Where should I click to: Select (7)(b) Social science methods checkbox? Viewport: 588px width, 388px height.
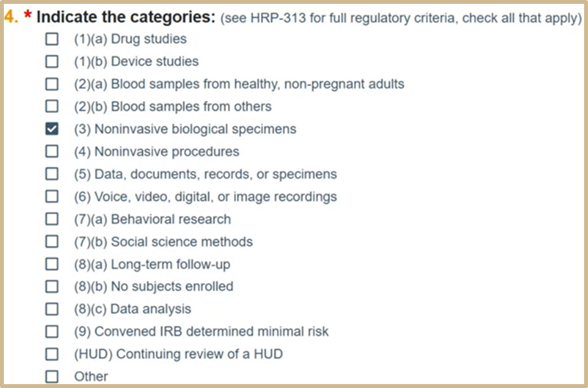52,242
